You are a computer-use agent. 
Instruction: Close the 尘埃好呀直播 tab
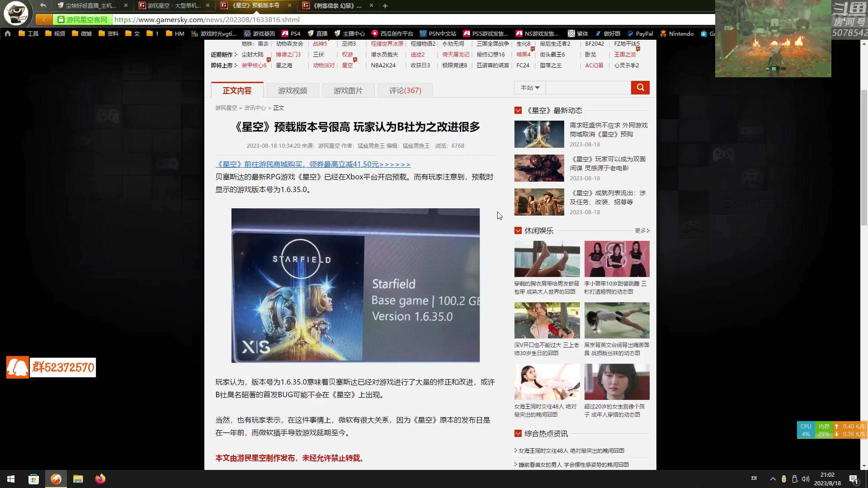click(126, 5)
